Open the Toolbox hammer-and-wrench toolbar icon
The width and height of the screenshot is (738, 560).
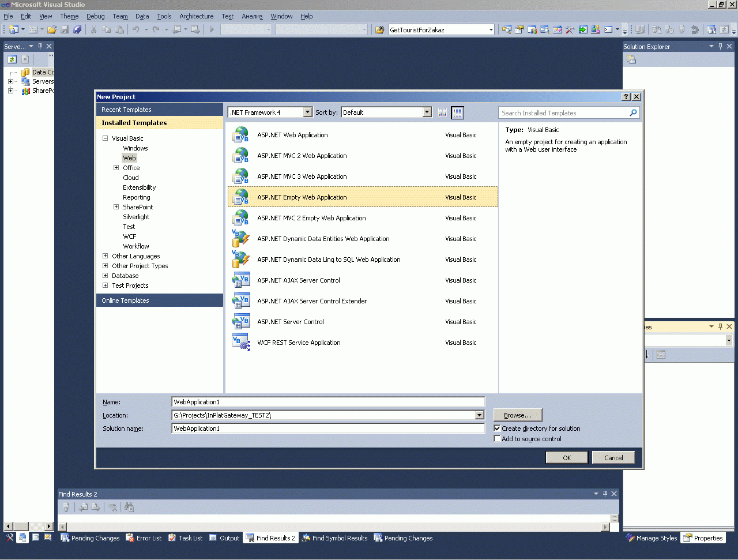[x=570, y=29]
